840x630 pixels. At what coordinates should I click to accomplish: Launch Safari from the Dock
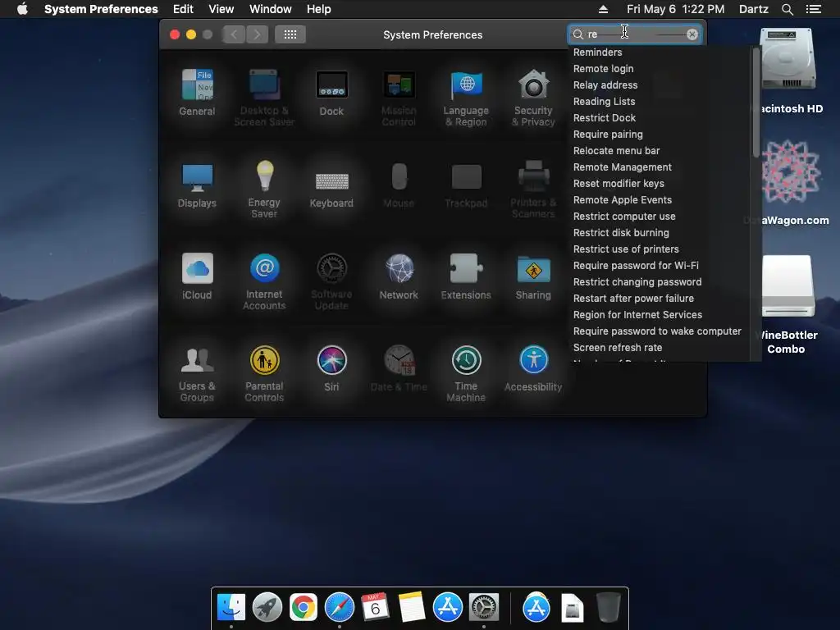(x=339, y=608)
